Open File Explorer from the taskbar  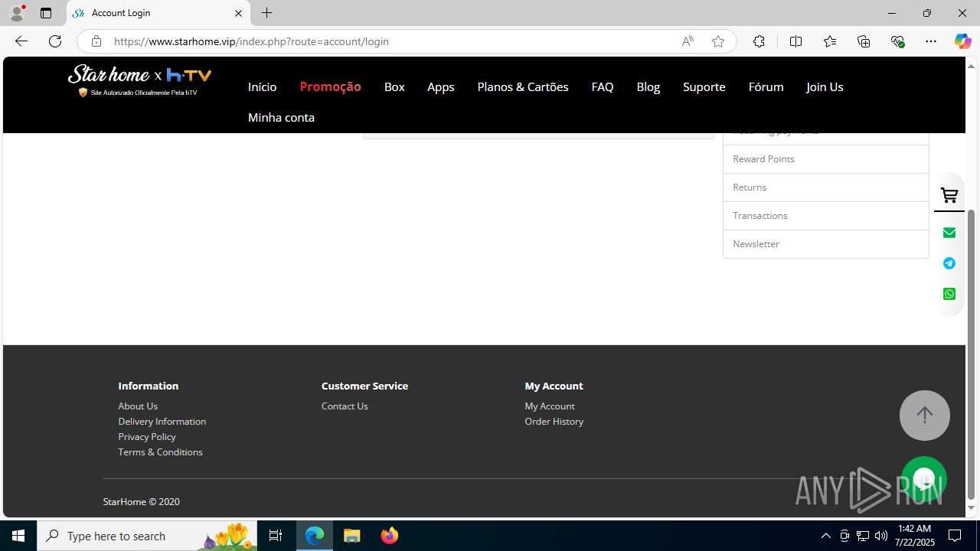tap(352, 536)
